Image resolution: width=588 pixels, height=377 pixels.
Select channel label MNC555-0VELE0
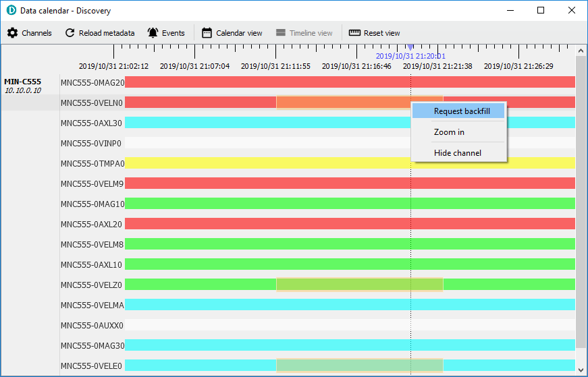92,366
